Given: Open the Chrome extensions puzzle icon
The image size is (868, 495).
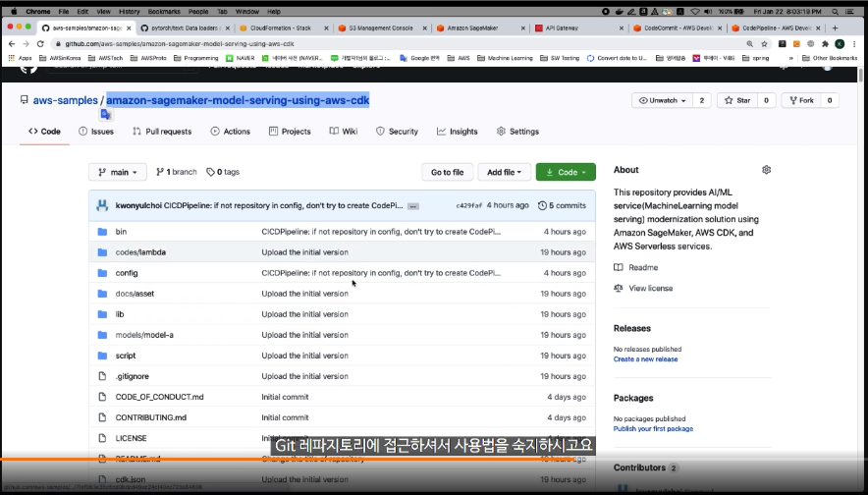Looking at the screenshot, I should 825,44.
